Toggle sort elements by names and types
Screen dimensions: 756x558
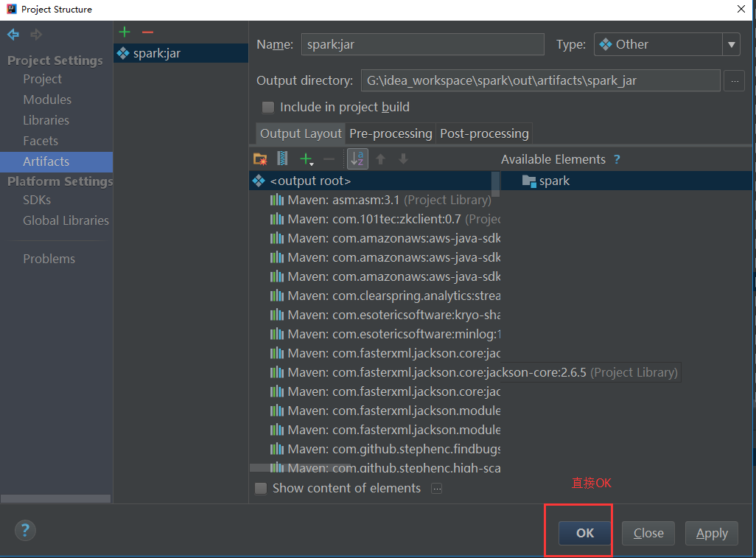(x=357, y=158)
